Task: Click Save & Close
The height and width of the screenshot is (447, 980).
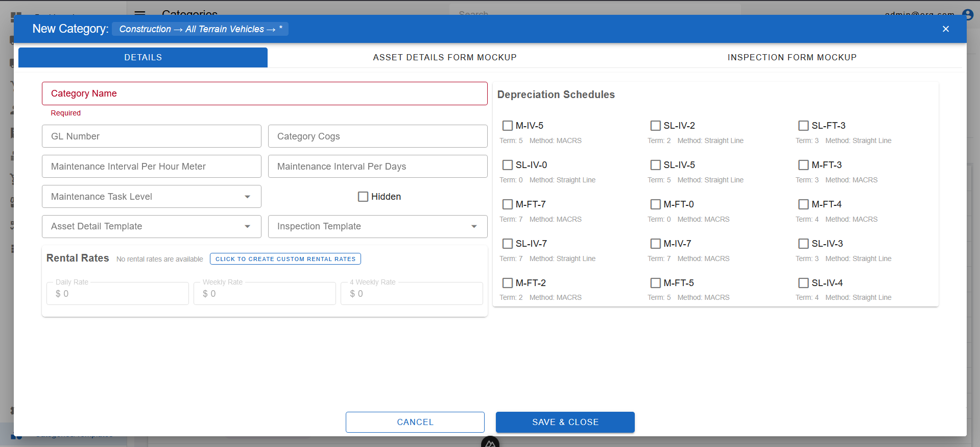Action: click(x=565, y=422)
